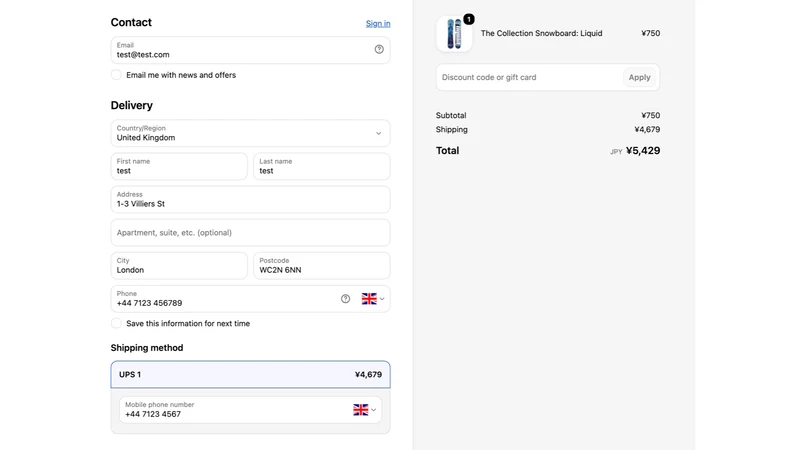Click The Collection Snowboard: Liquid product name

541,33
